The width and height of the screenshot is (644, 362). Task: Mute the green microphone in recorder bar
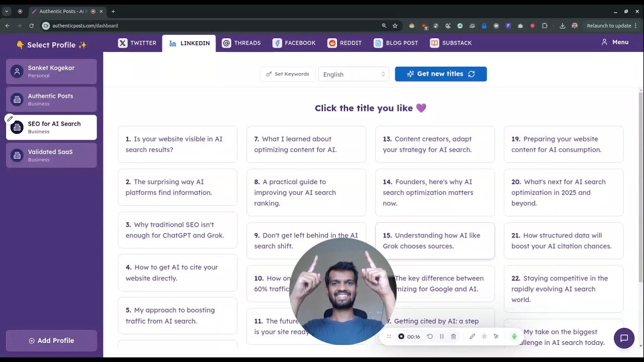coord(514,336)
